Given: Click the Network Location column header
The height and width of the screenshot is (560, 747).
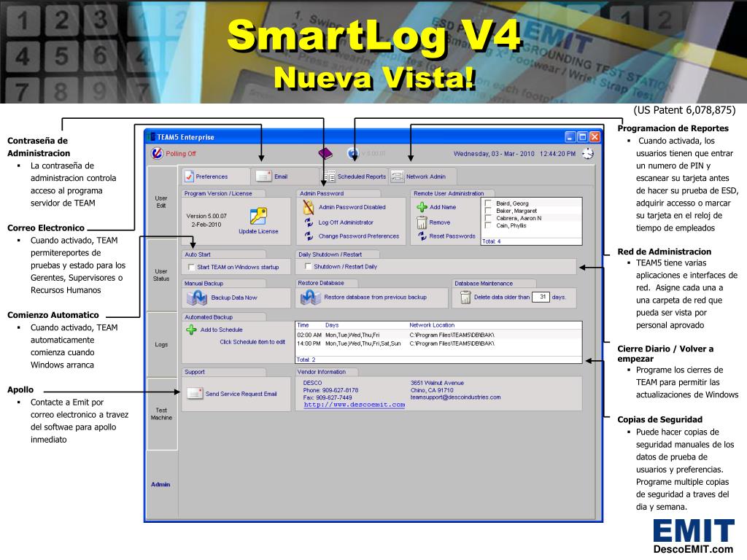Looking at the screenshot, I should click(432, 325).
